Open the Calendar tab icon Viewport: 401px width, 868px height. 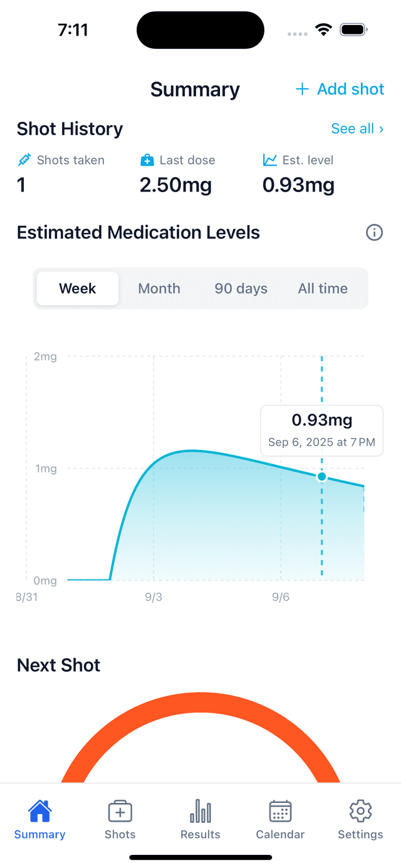tap(280, 812)
